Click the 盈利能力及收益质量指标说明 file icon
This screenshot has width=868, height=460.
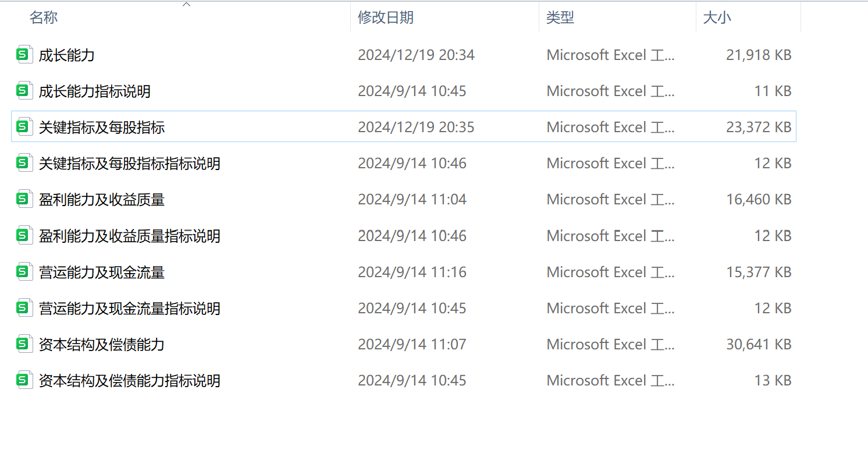click(24, 236)
